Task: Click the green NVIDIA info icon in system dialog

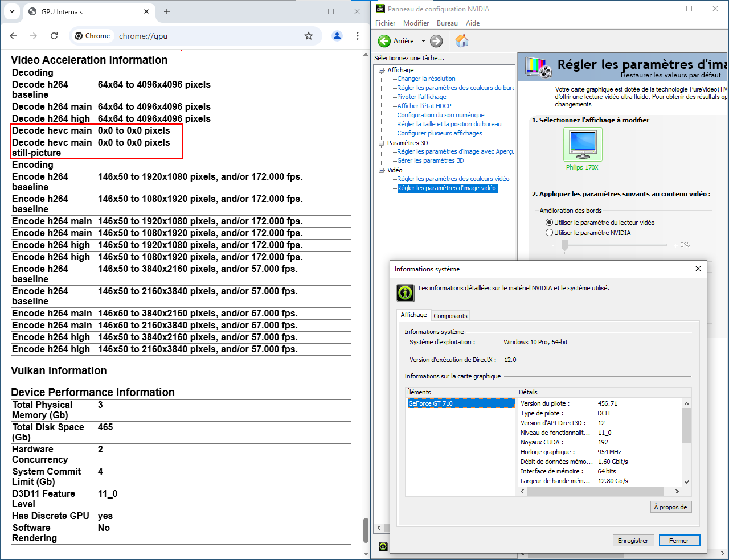Action: tap(406, 293)
